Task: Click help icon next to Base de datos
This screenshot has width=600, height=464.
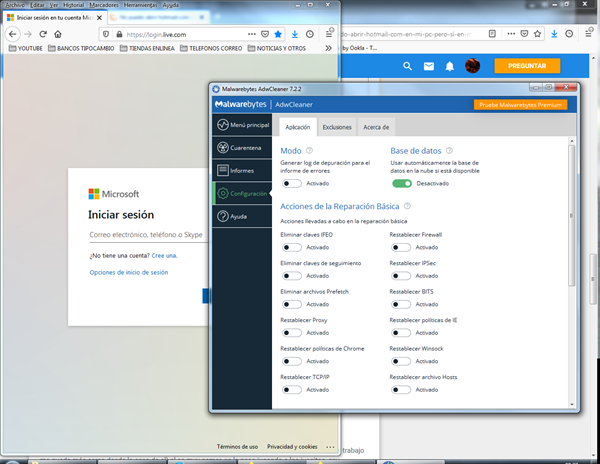Action: (x=449, y=150)
